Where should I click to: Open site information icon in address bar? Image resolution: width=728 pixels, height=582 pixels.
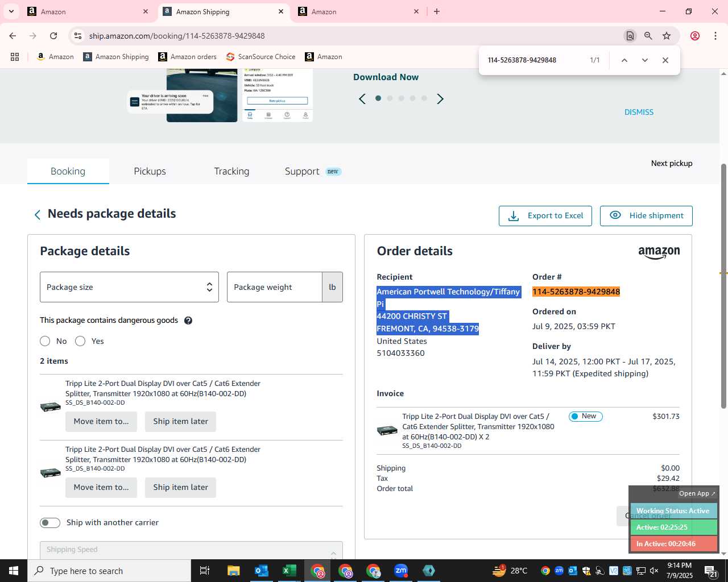tap(78, 36)
